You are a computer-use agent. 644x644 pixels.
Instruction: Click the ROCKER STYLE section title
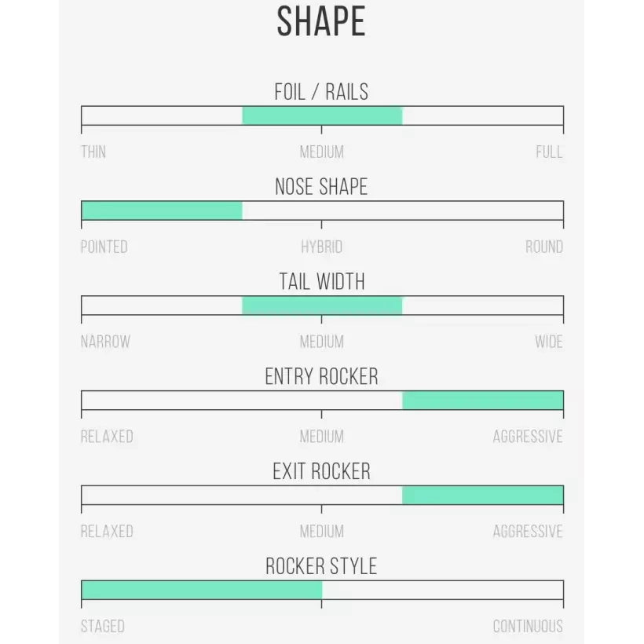tap(321, 566)
